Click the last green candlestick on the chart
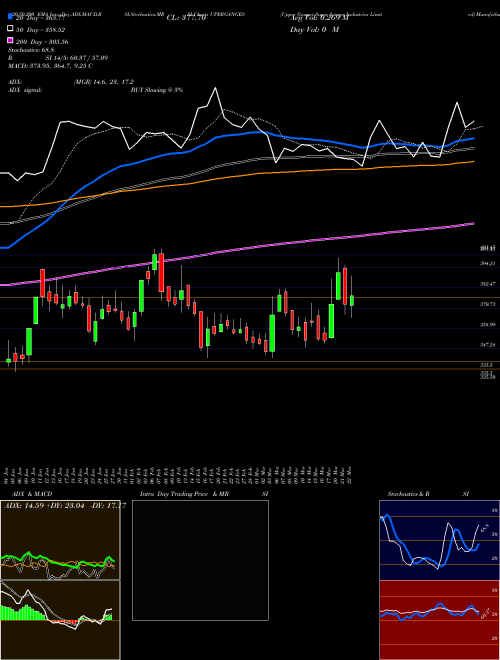Viewport: 500px width, 660px height. tap(352, 301)
